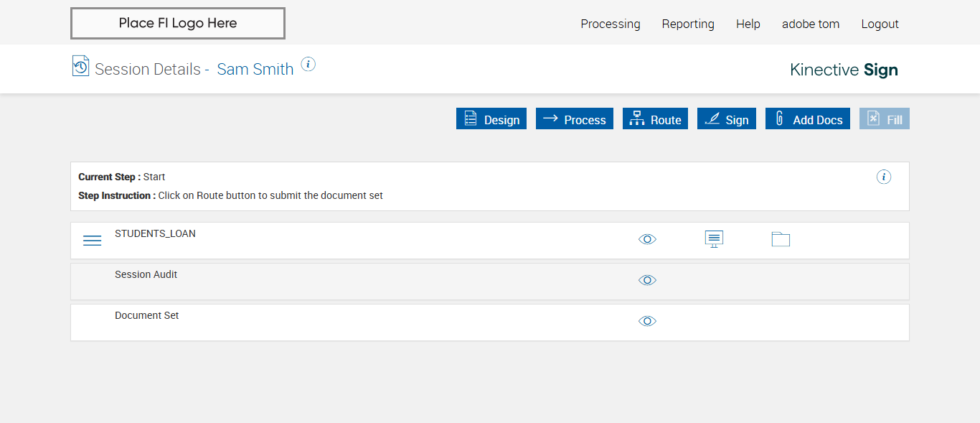
Task: Open the hamburger menu for STUDENTS_LOAN
Action: point(93,241)
